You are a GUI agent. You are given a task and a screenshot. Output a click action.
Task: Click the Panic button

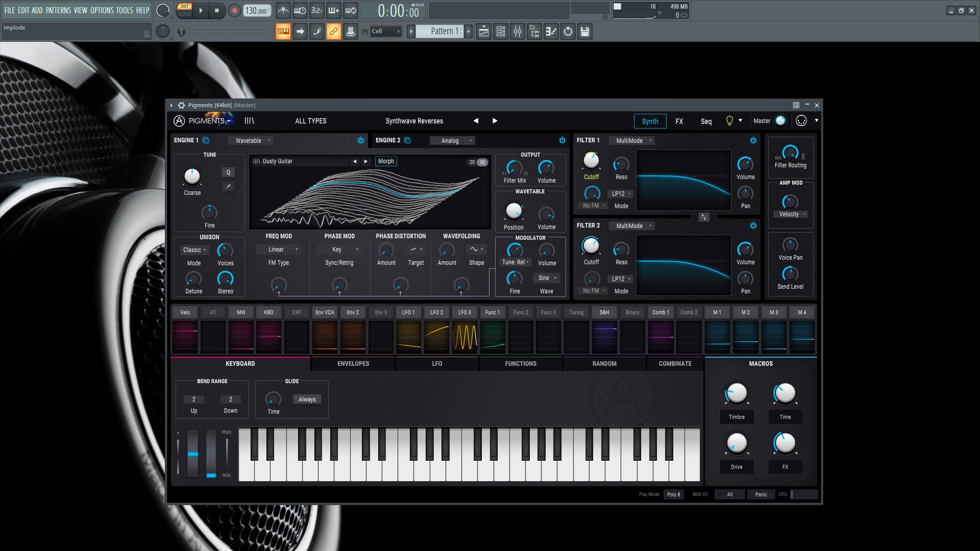[761, 494]
